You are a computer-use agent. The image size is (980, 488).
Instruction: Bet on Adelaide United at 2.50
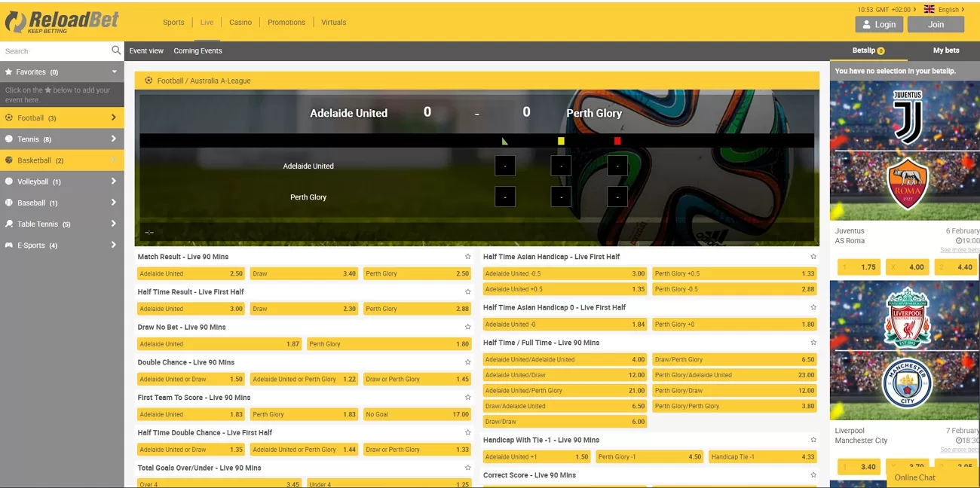tap(191, 273)
